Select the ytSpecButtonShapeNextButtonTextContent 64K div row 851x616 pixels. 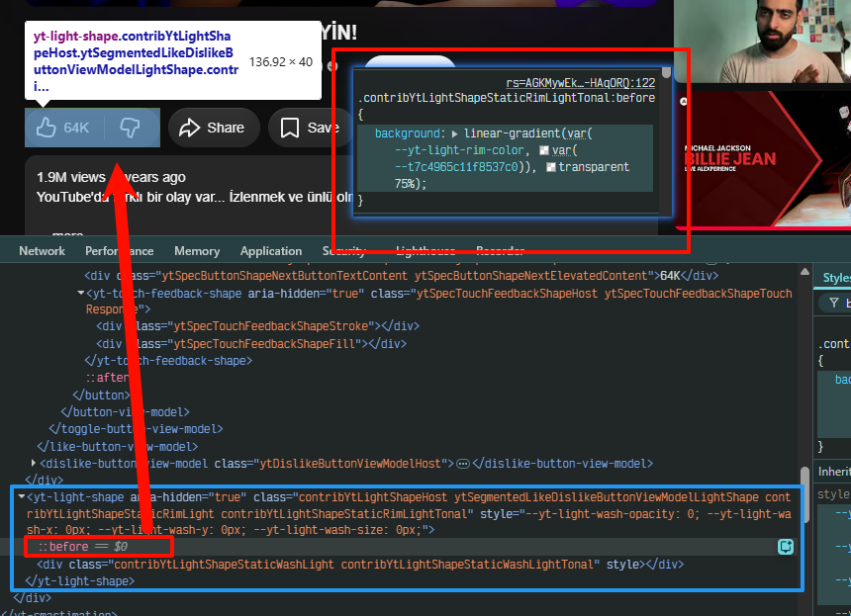tap(401, 276)
